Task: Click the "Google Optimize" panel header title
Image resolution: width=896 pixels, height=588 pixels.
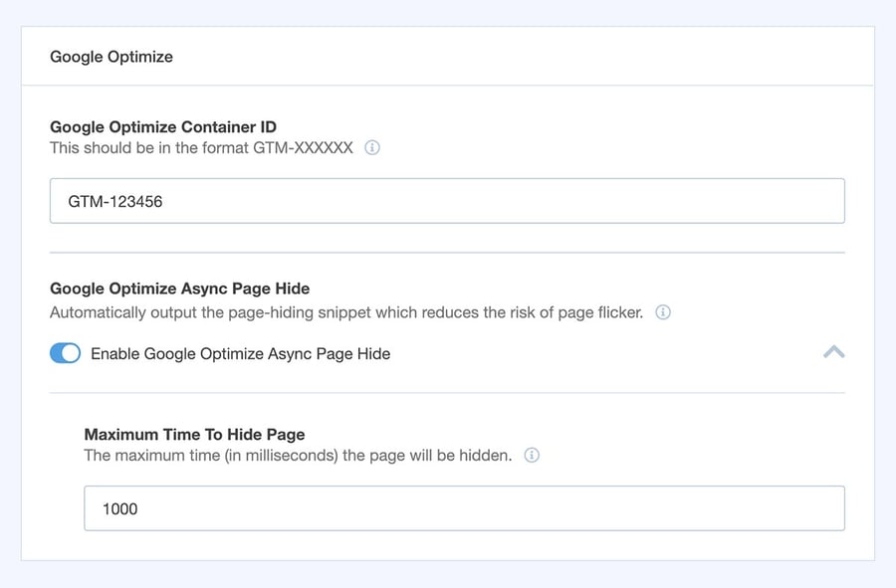Action: tap(112, 57)
